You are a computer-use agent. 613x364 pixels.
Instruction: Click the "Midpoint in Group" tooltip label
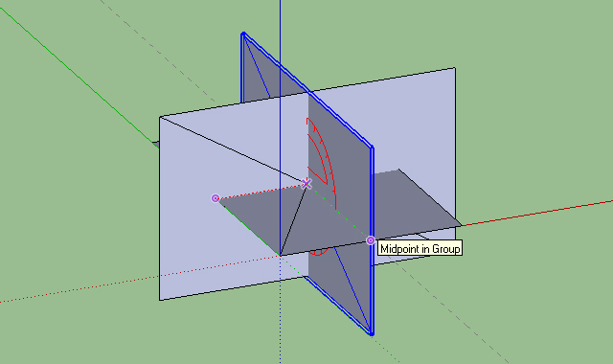(x=420, y=249)
